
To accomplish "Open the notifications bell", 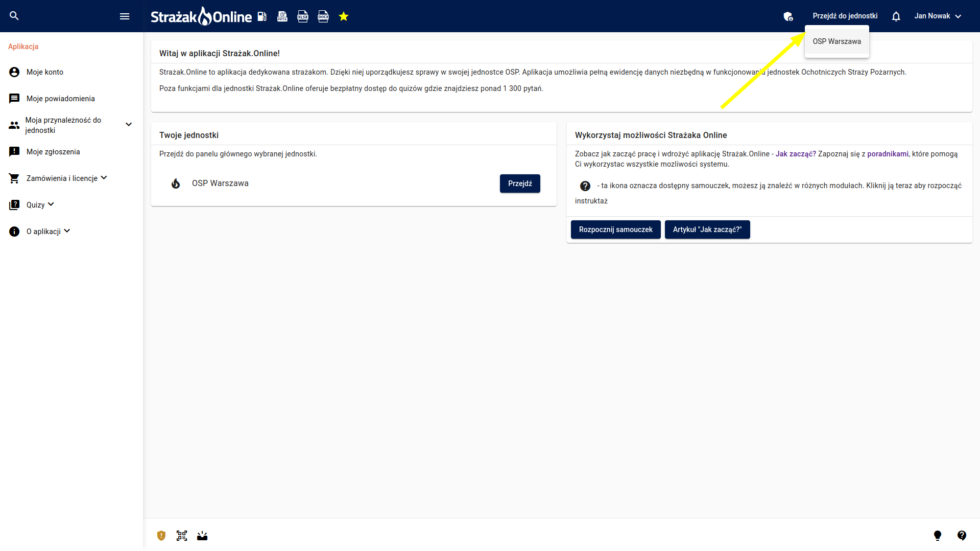I will [x=896, y=16].
